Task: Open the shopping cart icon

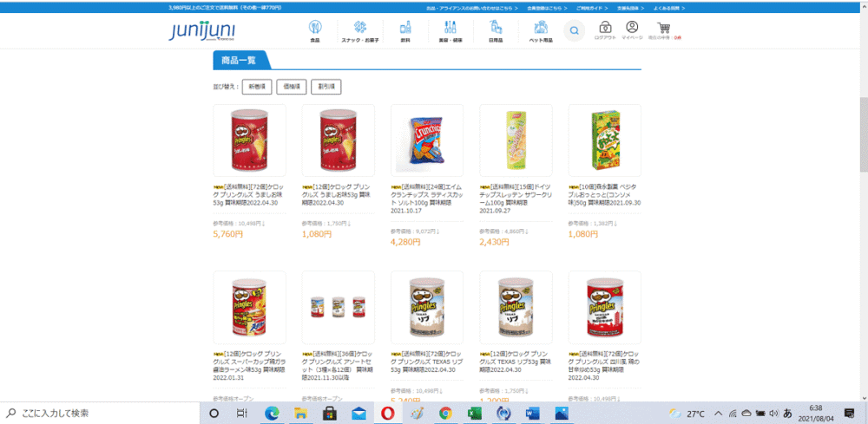Action: [x=663, y=27]
